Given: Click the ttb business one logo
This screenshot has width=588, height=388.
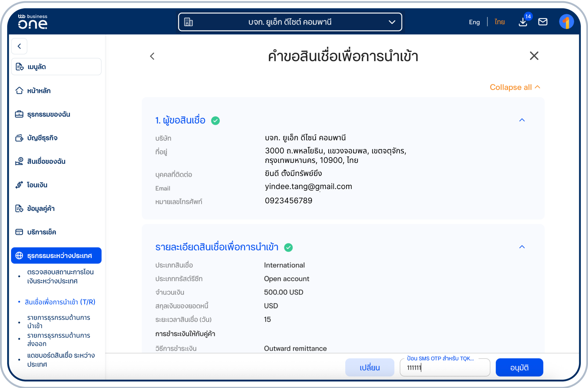Looking at the screenshot, I should tap(32, 22).
